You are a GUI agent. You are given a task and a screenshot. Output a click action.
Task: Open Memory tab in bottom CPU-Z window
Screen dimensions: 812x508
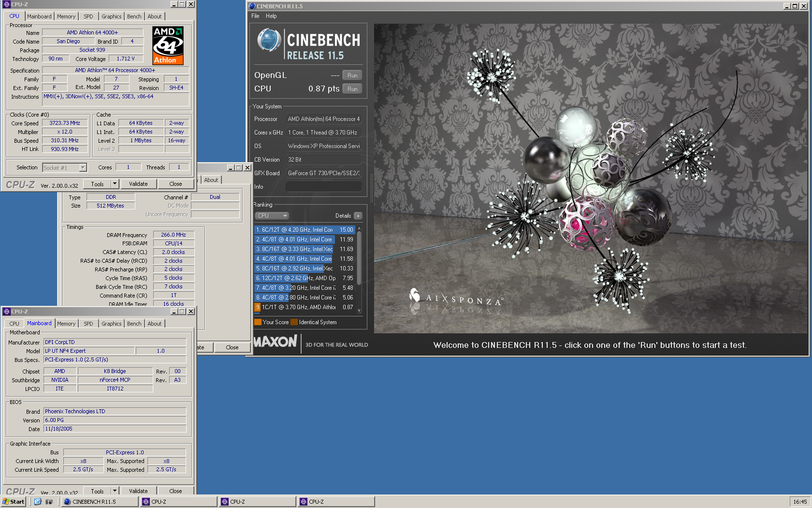[66, 324]
